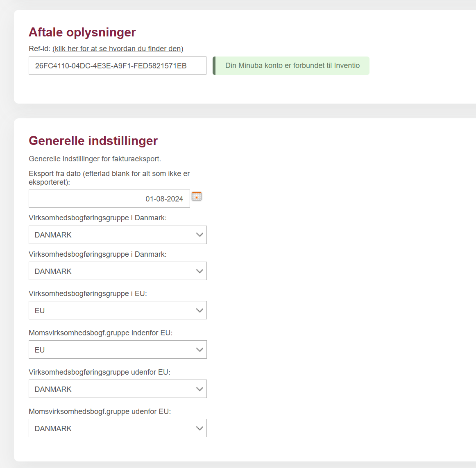Expand Momsvirksomhedsbogf.gruppe udenfor EU dropdown

coord(118,428)
